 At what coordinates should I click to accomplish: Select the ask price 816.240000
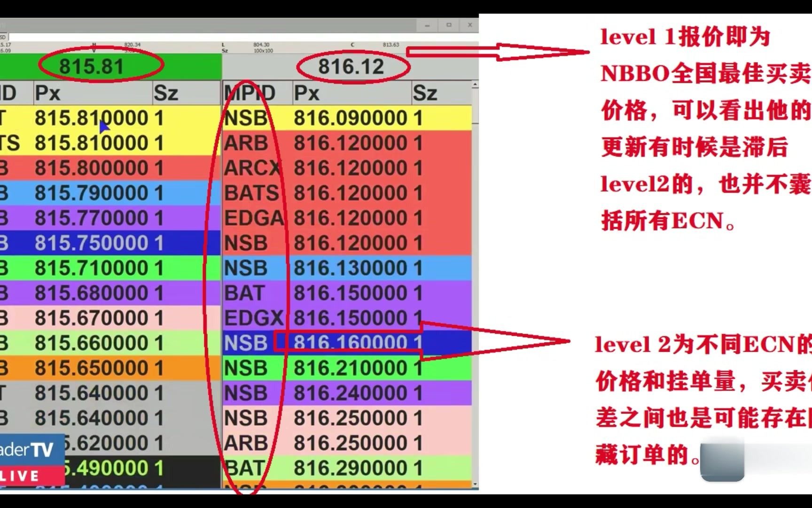click(x=351, y=393)
